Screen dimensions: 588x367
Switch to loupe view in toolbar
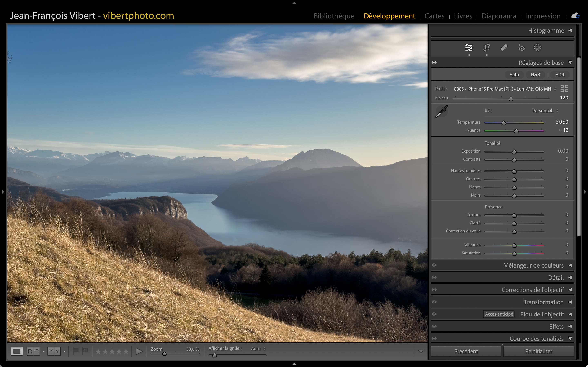point(17,351)
